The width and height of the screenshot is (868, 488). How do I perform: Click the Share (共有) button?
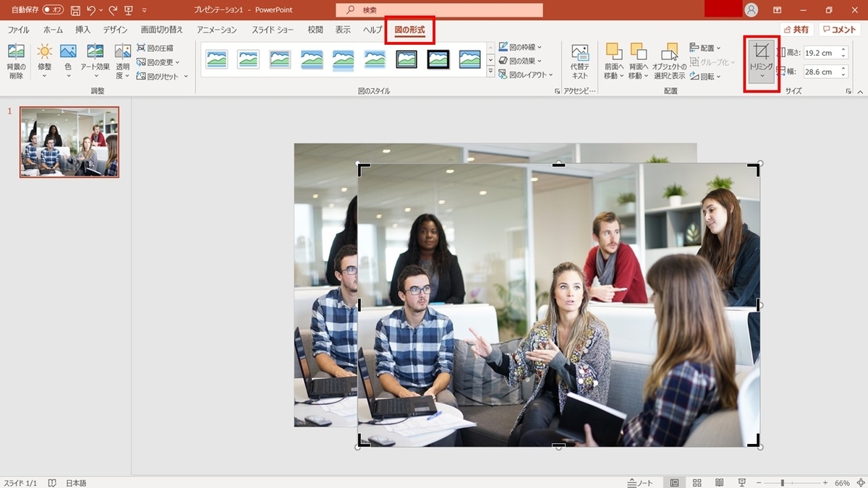click(x=796, y=30)
